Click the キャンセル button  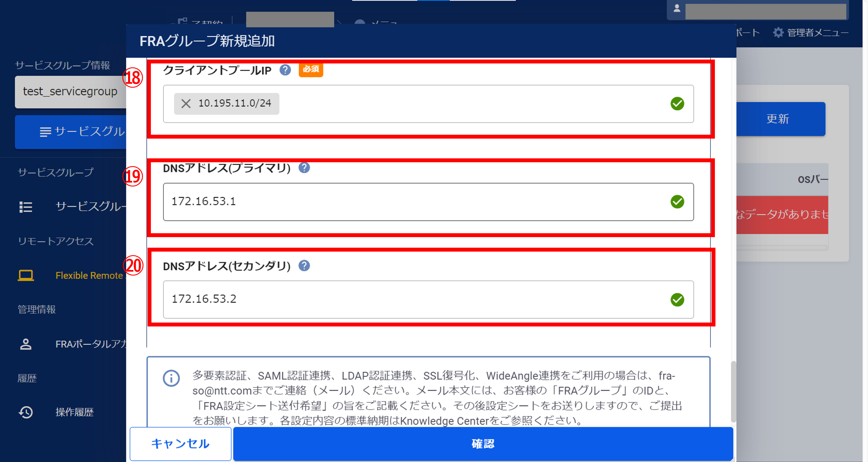[180, 443]
